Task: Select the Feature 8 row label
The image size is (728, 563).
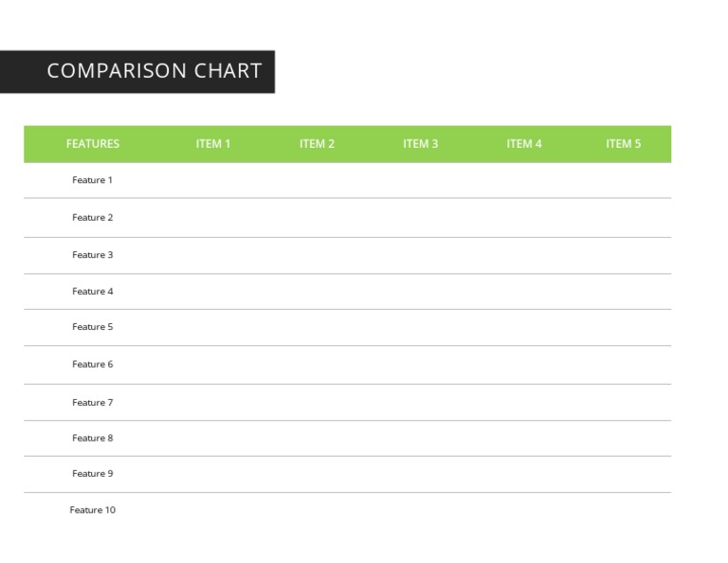Action: point(93,439)
